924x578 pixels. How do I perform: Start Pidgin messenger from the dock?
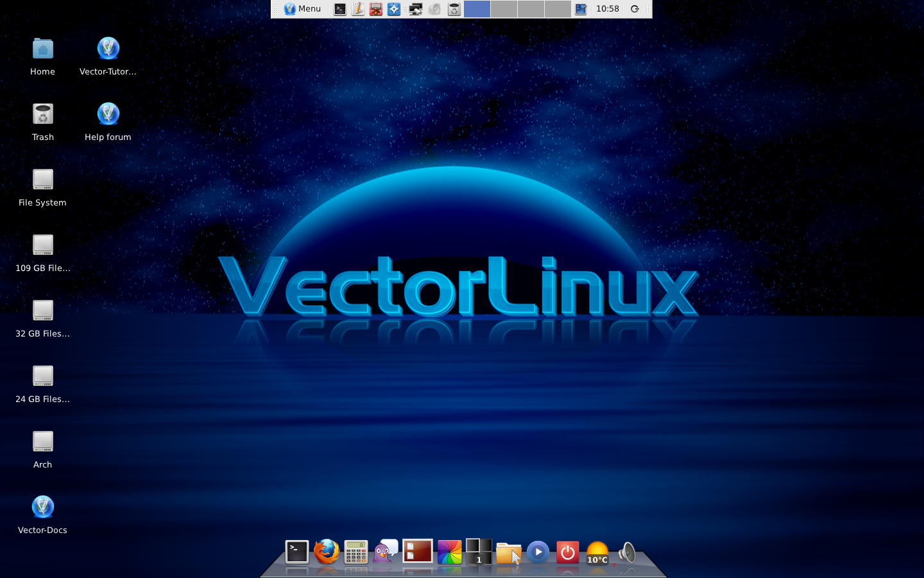(x=385, y=552)
